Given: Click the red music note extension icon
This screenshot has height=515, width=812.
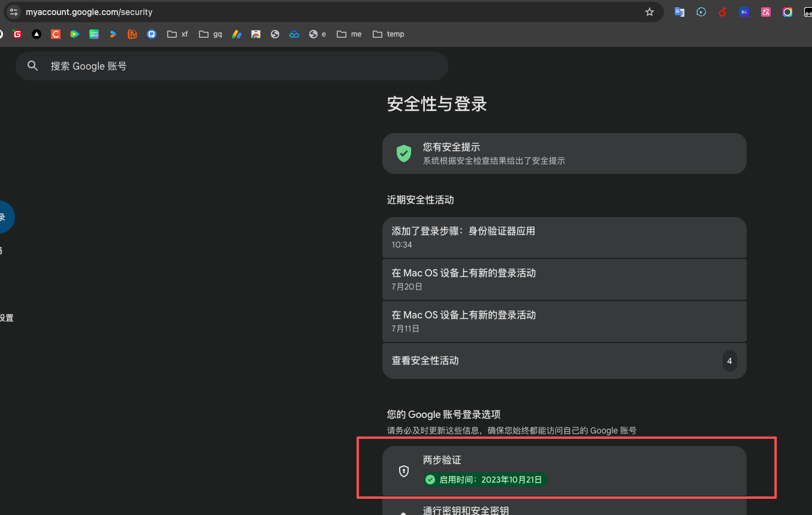Looking at the screenshot, I should tap(723, 12).
